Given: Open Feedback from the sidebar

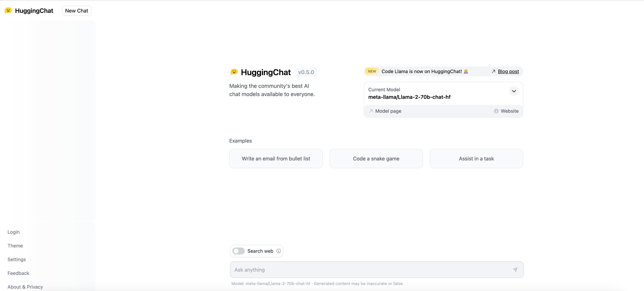Looking at the screenshot, I should pos(18,273).
